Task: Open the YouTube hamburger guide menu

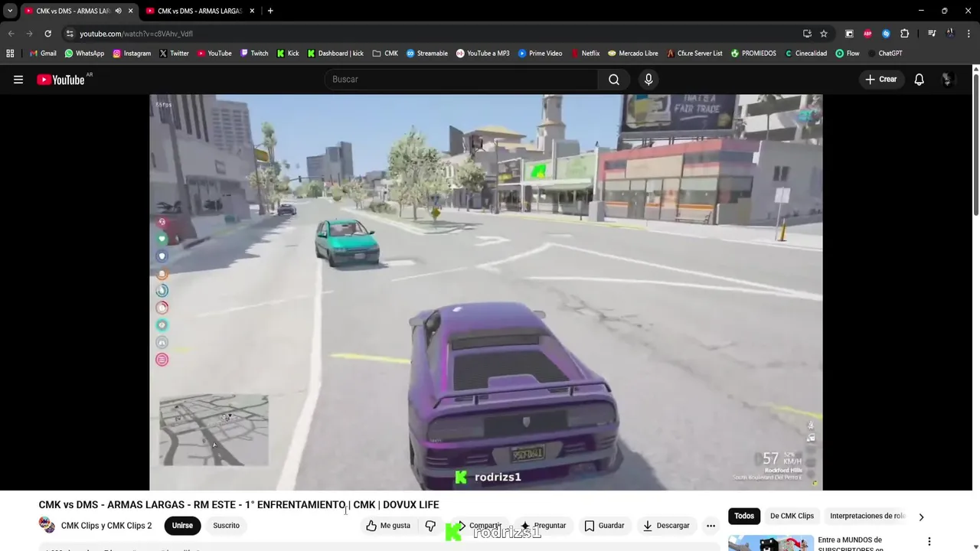Action: pyautogui.click(x=18, y=80)
